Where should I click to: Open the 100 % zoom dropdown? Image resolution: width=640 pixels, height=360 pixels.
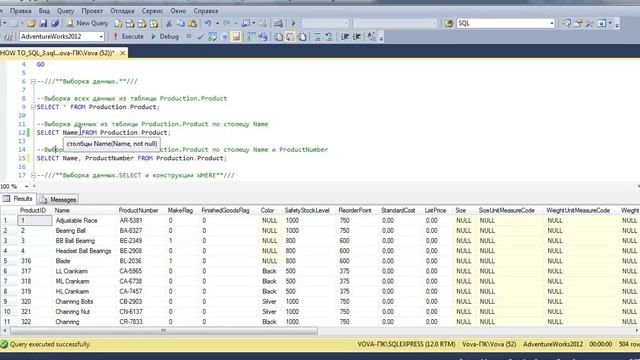(x=27, y=186)
